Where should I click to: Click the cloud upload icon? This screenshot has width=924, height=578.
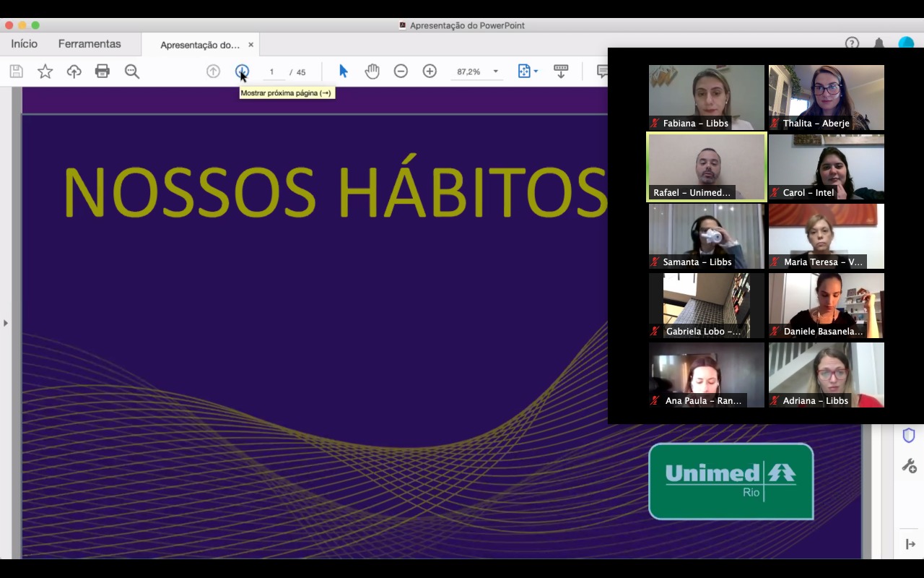(74, 72)
